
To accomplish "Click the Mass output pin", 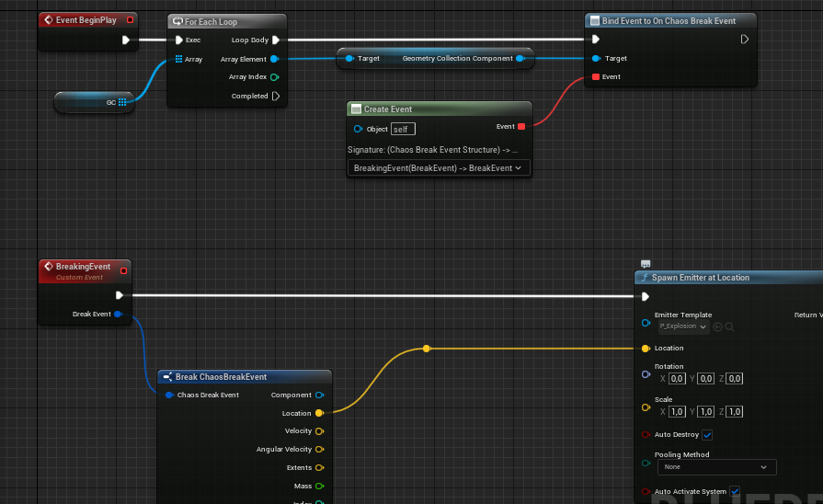I will click(x=319, y=487).
